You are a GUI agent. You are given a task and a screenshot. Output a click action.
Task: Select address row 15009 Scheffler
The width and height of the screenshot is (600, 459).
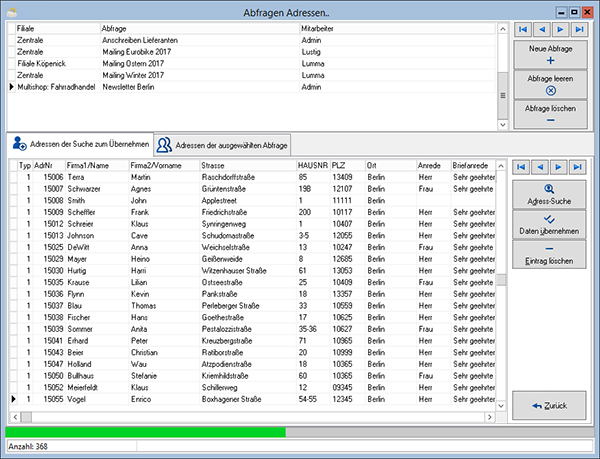(253, 212)
